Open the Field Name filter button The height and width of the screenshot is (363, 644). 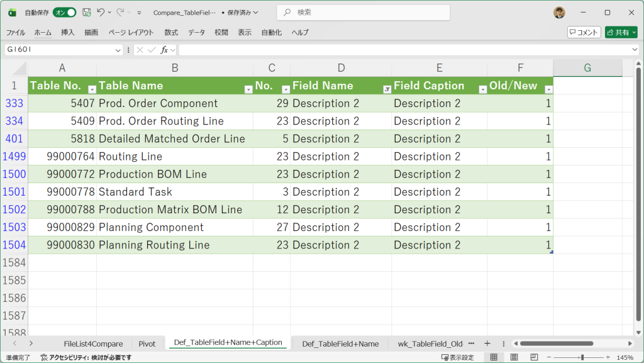[x=387, y=89]
